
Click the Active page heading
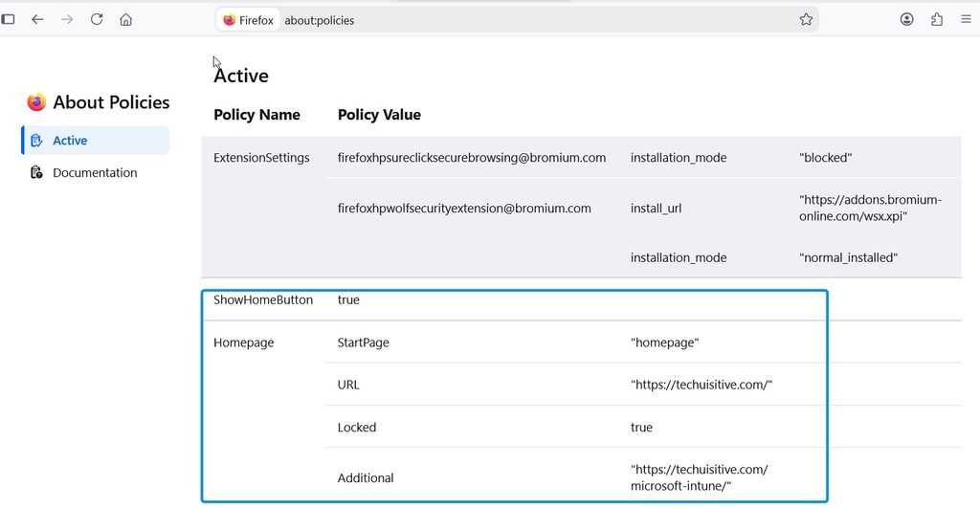coord(241,76)
